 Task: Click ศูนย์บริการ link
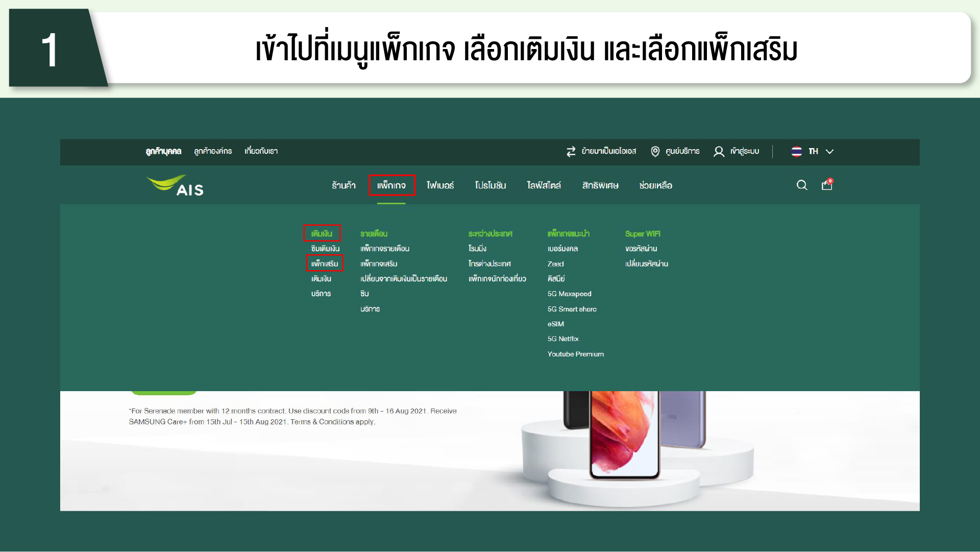pos(682,151)
